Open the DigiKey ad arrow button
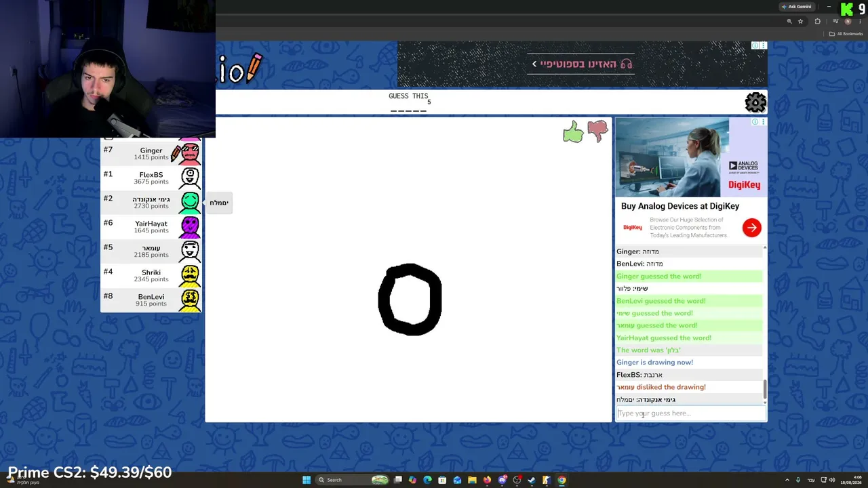Viewport: 868px width, 488px height. click(751, 228)
